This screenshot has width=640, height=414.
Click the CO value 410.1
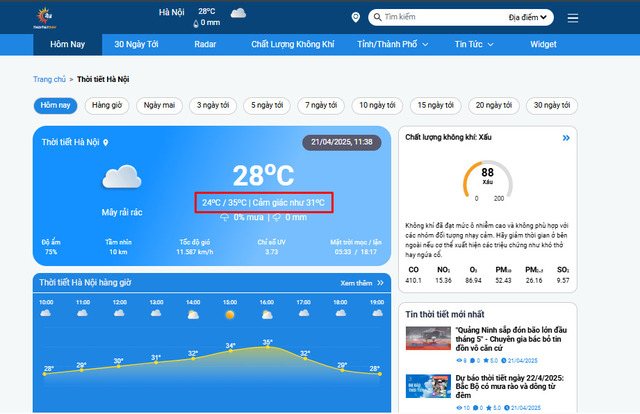pos(413,280)
